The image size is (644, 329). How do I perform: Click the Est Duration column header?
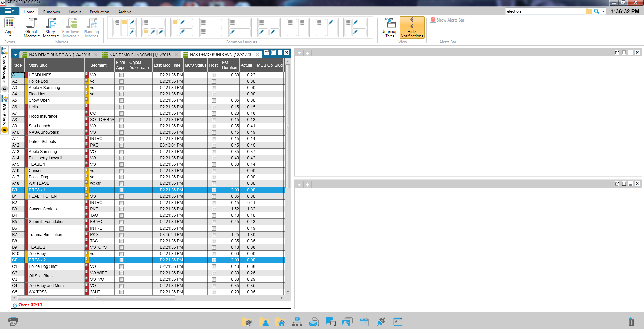pyautogui.click(x=230, y=65)
